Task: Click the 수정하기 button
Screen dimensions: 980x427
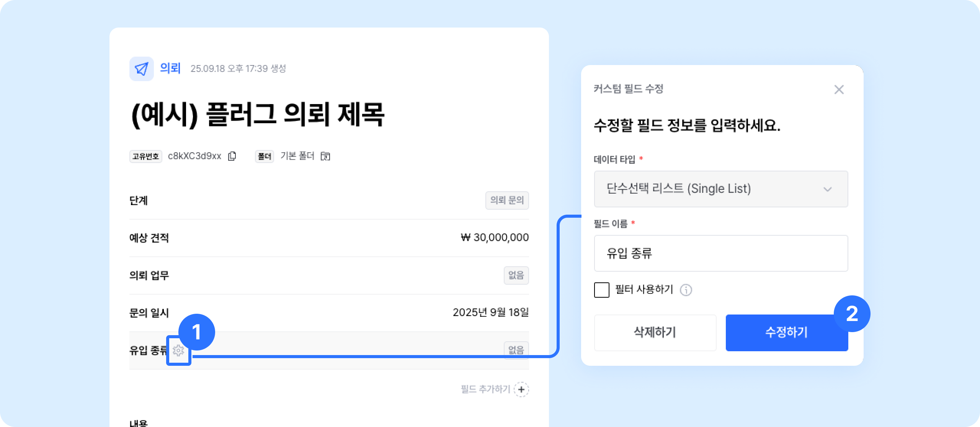Action: (786, 332)
